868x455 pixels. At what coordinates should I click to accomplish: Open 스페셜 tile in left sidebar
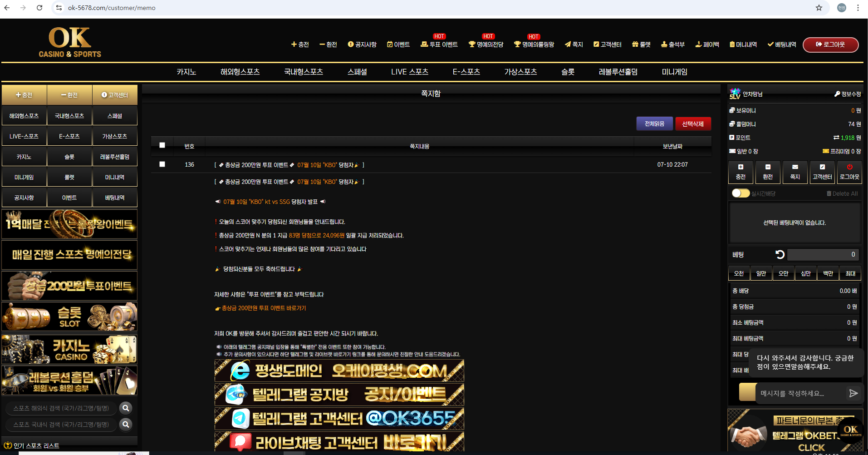tap(115, 116)
